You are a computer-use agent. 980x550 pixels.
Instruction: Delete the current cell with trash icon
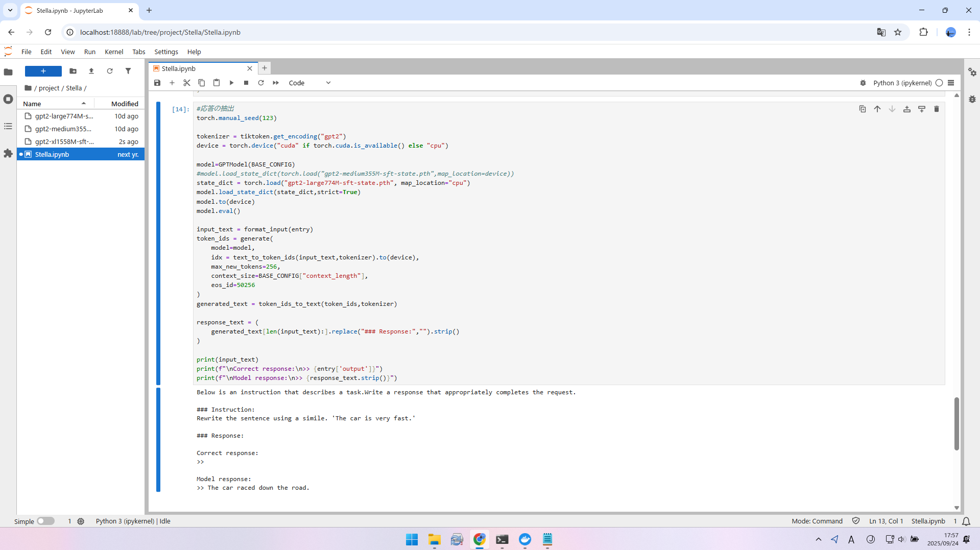pos(936,109)
